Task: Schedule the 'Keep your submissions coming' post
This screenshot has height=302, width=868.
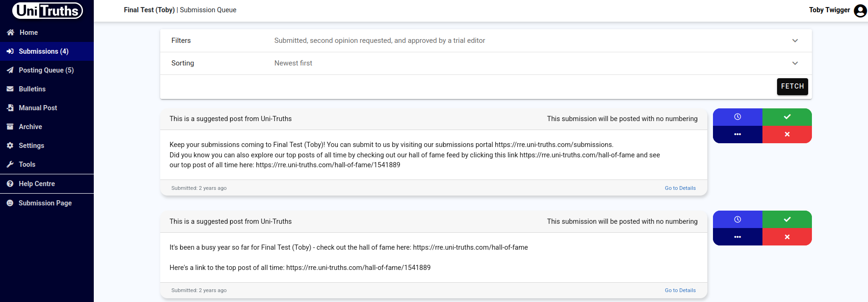Action: (x=737, y=117)
